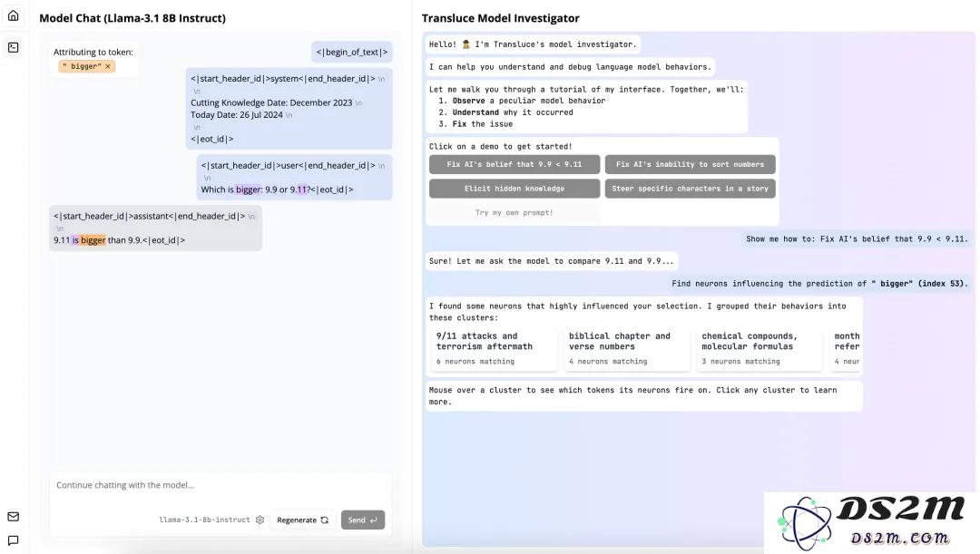980x554 pixels.
Task: Select the 9.11 token in user question
Action: pos(299,190)
